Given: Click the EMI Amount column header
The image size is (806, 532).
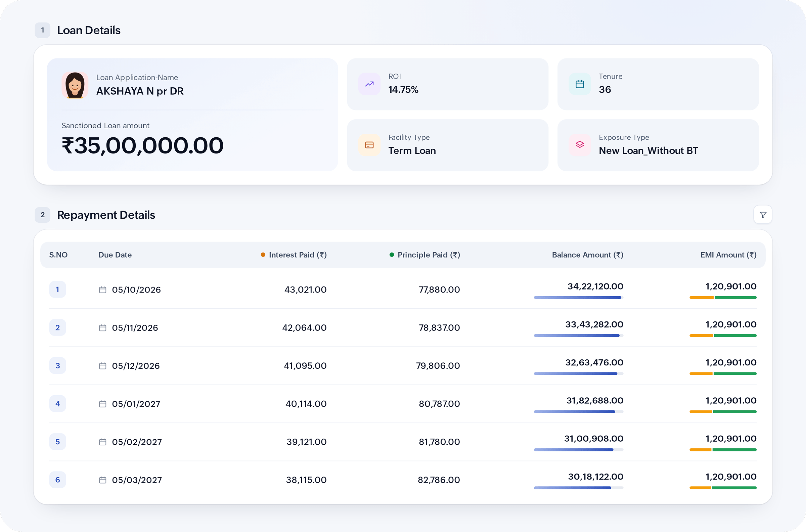Looking at the screenshot, I should pyautogui.click(x=729, y=255).
